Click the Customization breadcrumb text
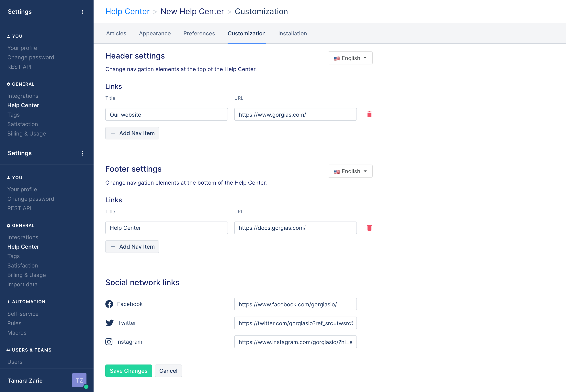The height and width of the screenshot is (392, 566). coord(261,12)
